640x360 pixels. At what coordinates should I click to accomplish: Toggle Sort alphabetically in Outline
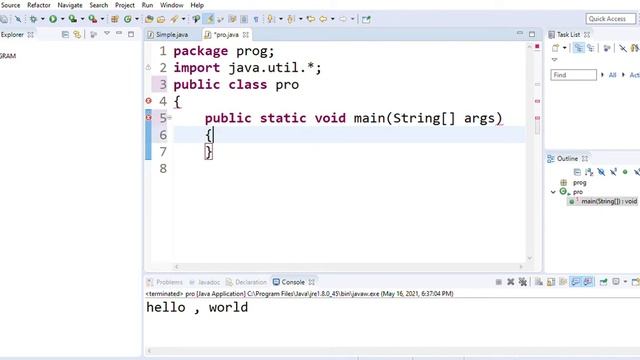pyautogui.click(x=589, y=172)
